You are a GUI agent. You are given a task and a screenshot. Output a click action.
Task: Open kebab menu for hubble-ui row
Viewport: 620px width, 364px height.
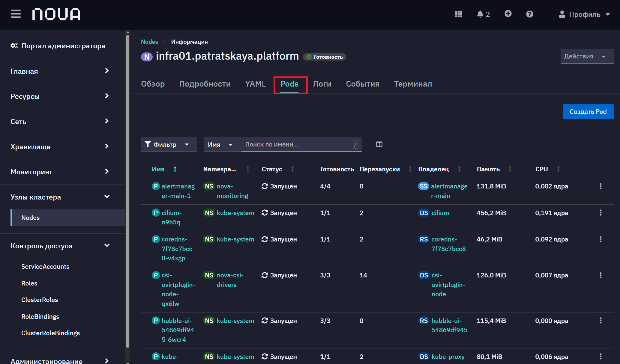601,321
